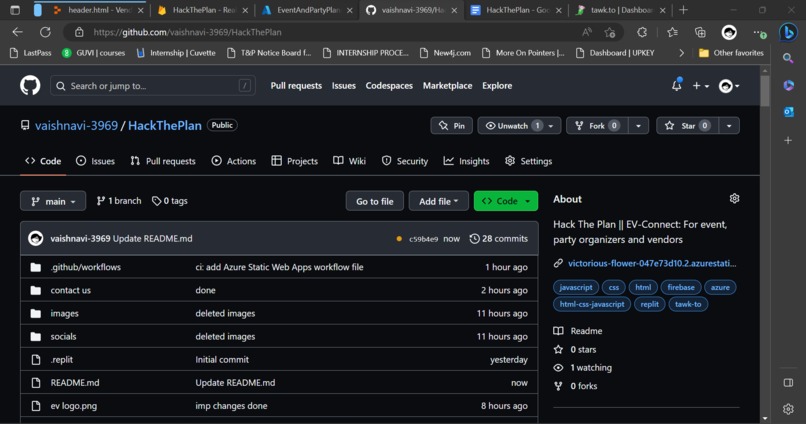Open the 0 tags link

170,201
